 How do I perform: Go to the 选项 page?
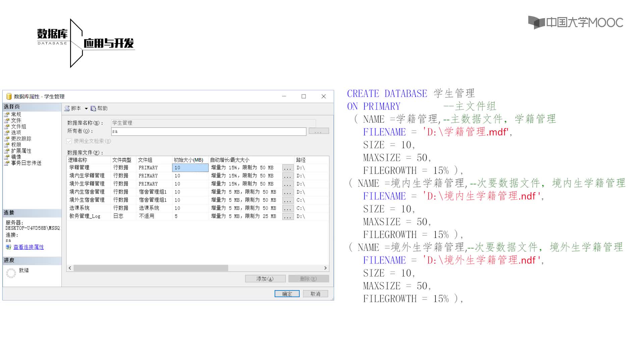(x=16, y=132)
